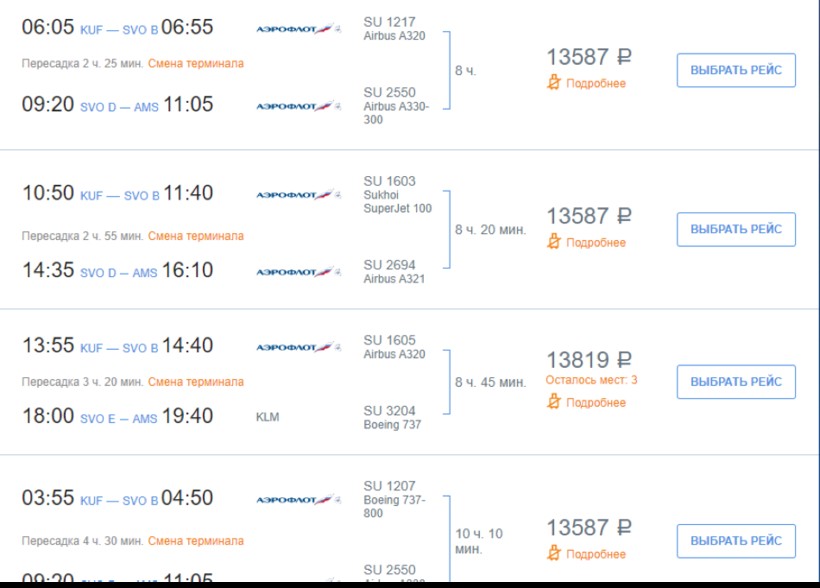
Task: Open Подробнее for the 10:50 flight
Action: 596,242
